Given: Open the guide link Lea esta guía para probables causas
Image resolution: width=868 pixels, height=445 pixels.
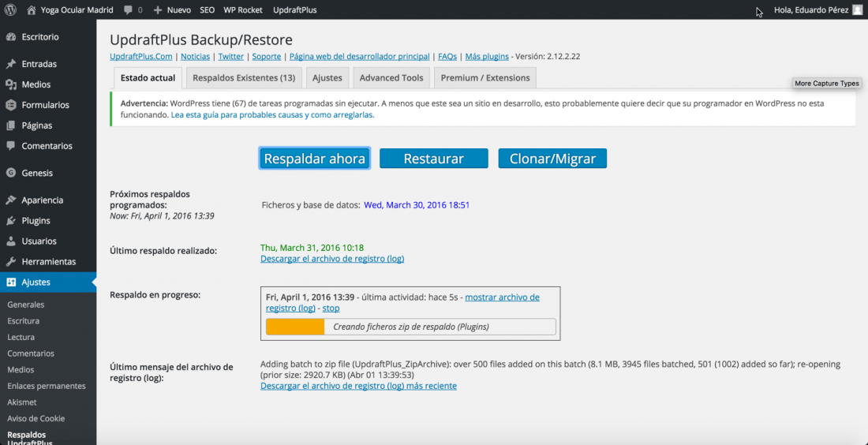Looking at the screenshot, I should pyautogui.click(x=273, y=116).
